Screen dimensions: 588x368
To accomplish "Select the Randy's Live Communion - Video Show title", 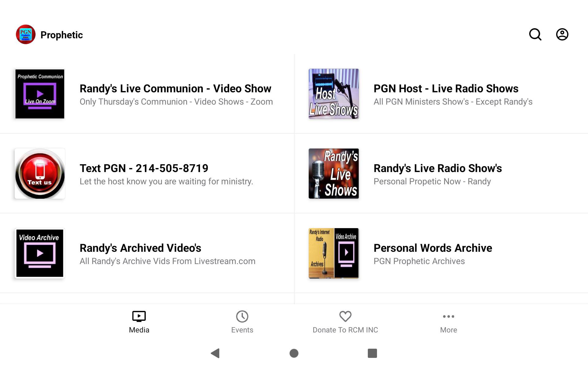I will tap(175, 88).
